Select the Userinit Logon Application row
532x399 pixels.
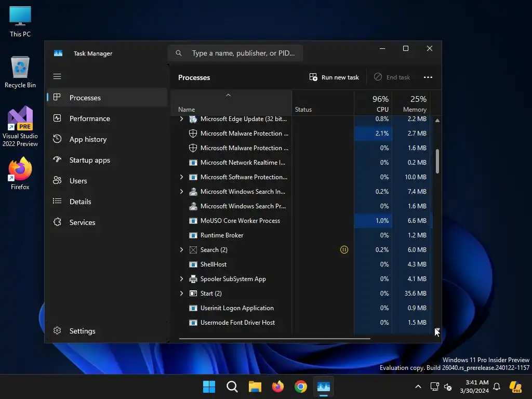pyautogui.click(x=302, y=308)
